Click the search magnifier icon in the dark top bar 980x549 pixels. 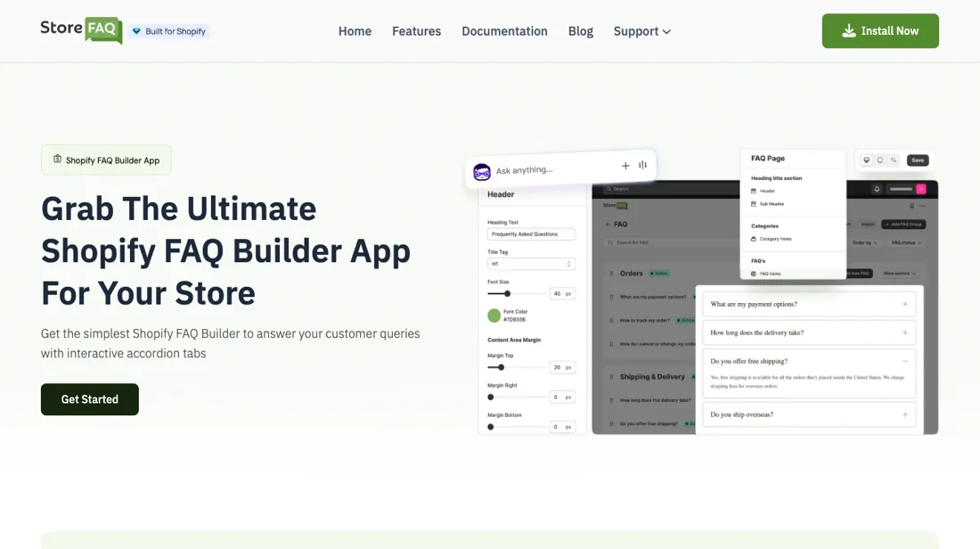pos(608,189)
